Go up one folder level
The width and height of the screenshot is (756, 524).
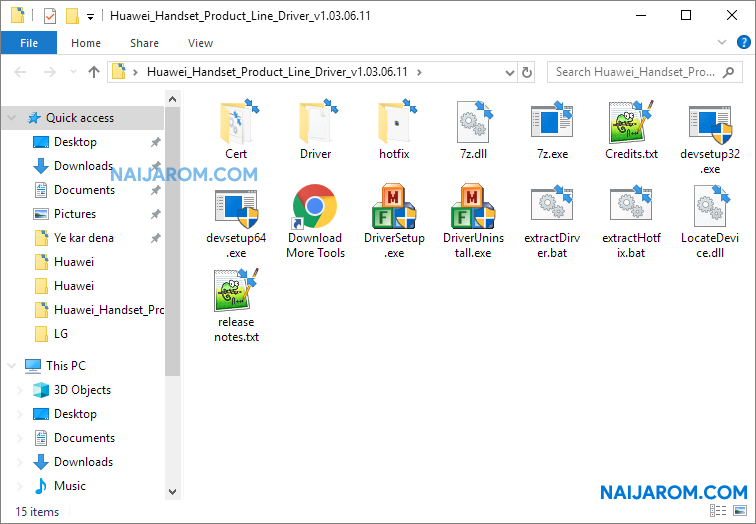pyautogui.click(x=94, y=72)
